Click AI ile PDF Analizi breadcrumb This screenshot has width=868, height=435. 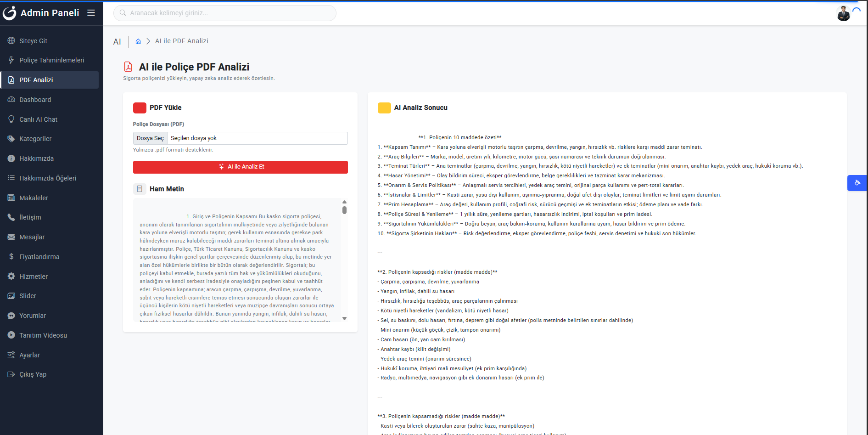point(182,41)
